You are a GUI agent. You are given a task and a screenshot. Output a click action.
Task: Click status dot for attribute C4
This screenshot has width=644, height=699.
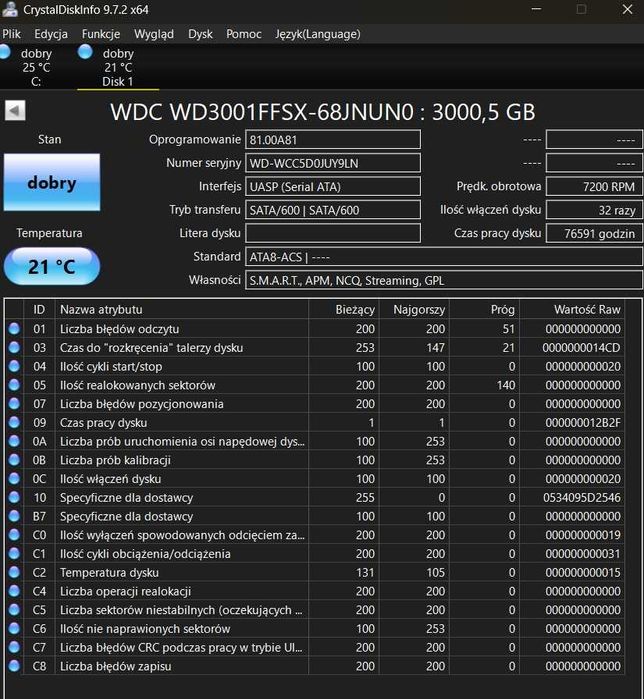coord(14,591)
